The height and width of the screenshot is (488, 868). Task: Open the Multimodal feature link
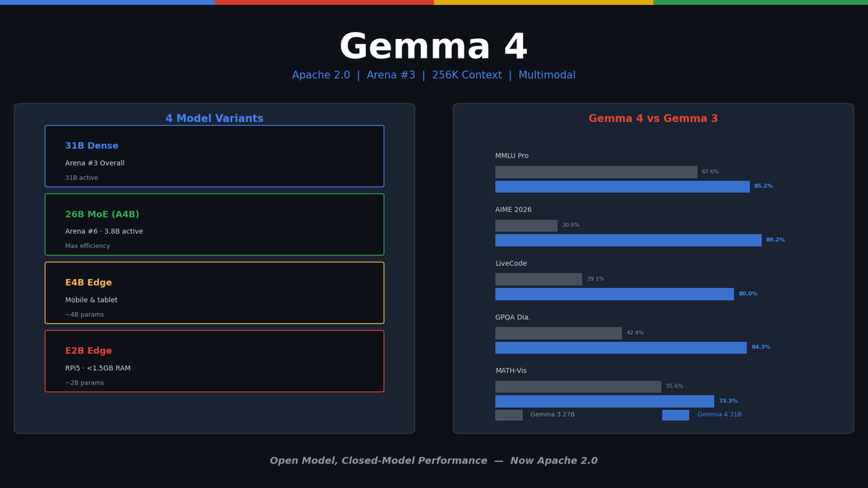pos(548,74)
